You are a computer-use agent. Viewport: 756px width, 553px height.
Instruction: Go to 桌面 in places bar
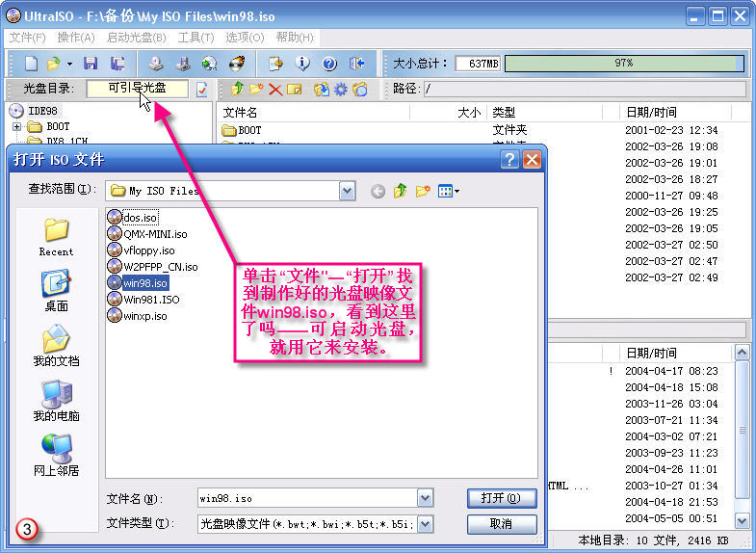pos(57,291)
